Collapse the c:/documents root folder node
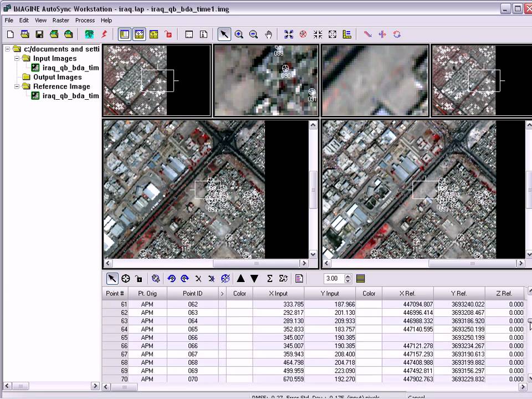Viewport: 532px width, 399px height. (x=8, y=49)
